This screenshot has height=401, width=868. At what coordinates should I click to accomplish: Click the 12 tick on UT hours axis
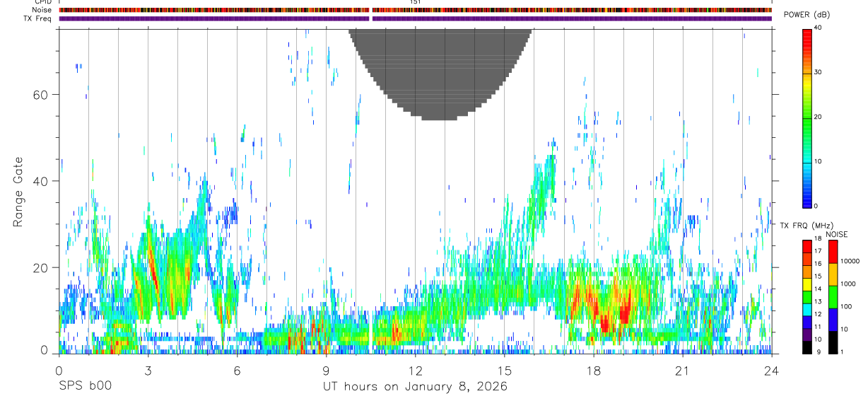(x=415, y=371)
